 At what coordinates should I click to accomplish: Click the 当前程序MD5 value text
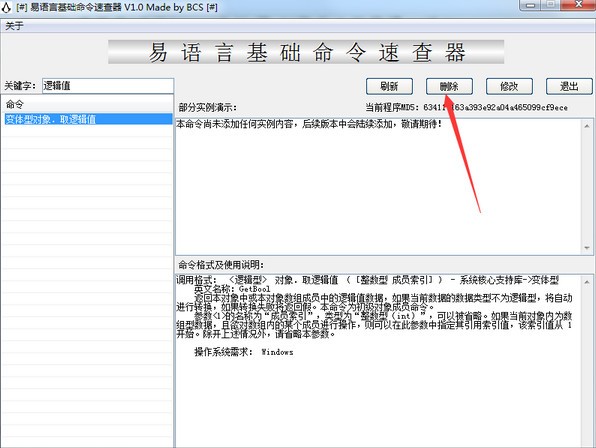(x=496, y=108)
